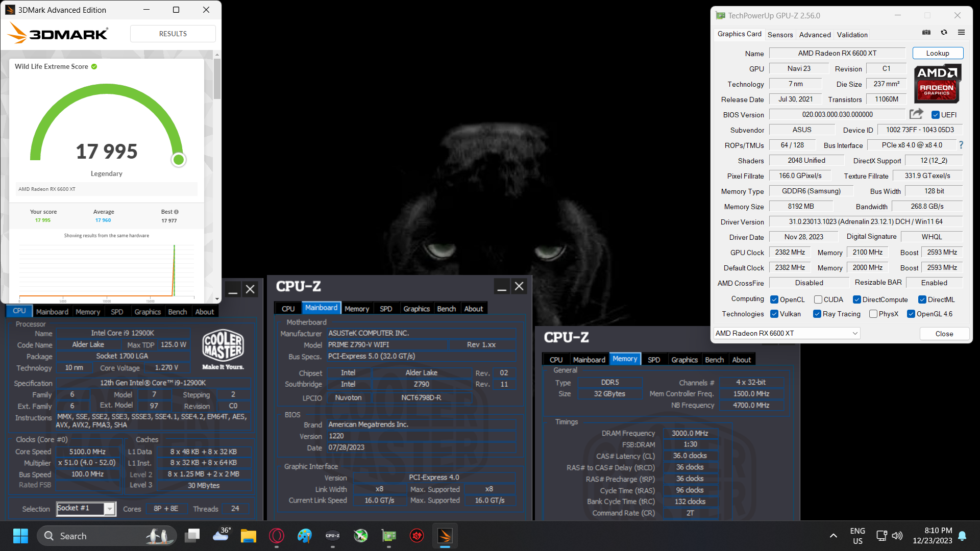Click the Close button in GPU-Z
The width and height of the screenshot is (980, 551).
pyautogui.click(x=944, y=334)
